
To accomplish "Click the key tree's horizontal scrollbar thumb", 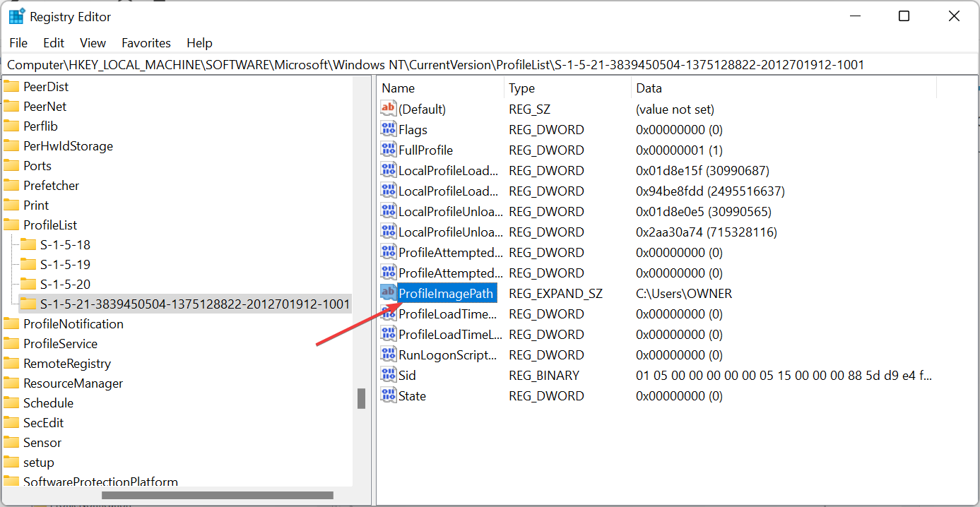I will point(218,495).
